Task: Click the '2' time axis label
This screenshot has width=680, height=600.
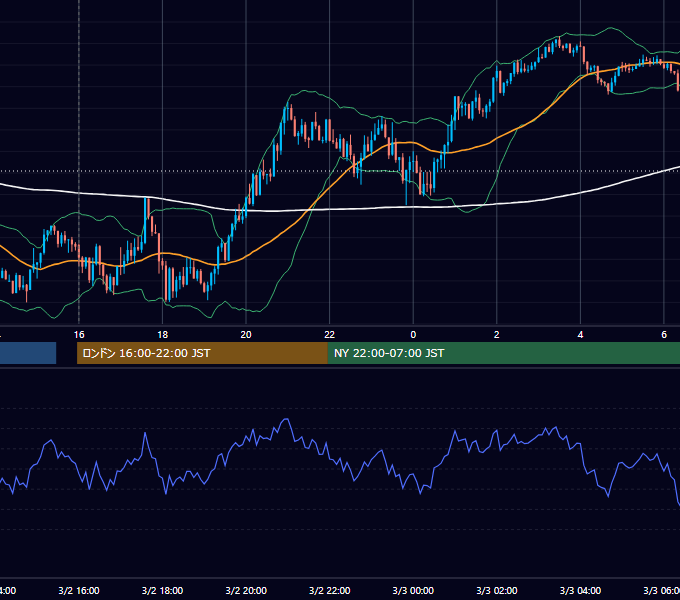Action: tap(497, 335)
